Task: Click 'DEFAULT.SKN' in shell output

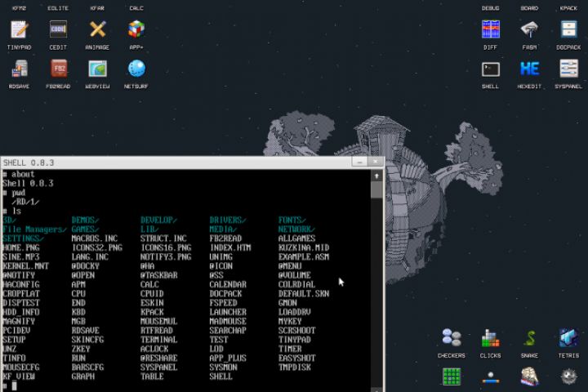Action: pos(303,294)
